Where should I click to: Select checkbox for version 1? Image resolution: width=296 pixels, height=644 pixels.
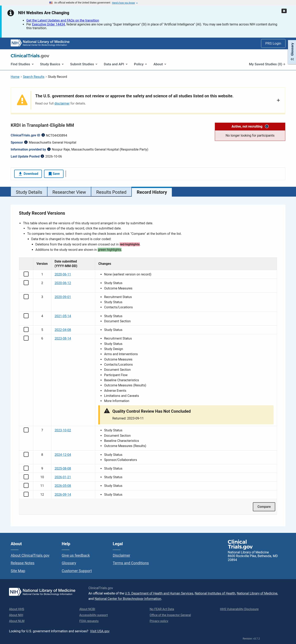pyautogui.click(x=26, y=274)
